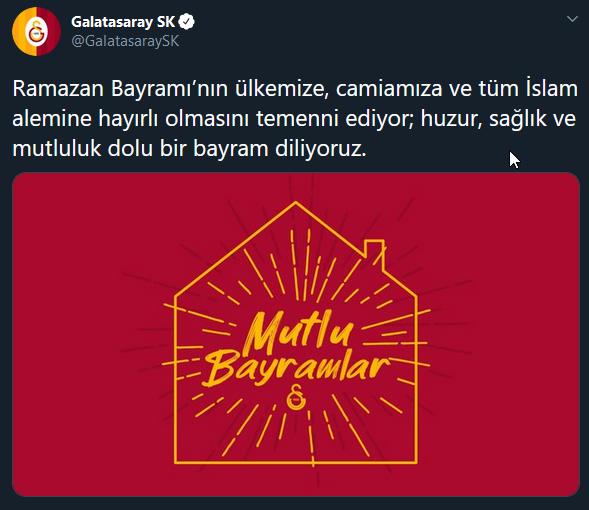The image size is (589, 510).
Task: Click the word mutluluk in the tweet
Action: [57, 149]
